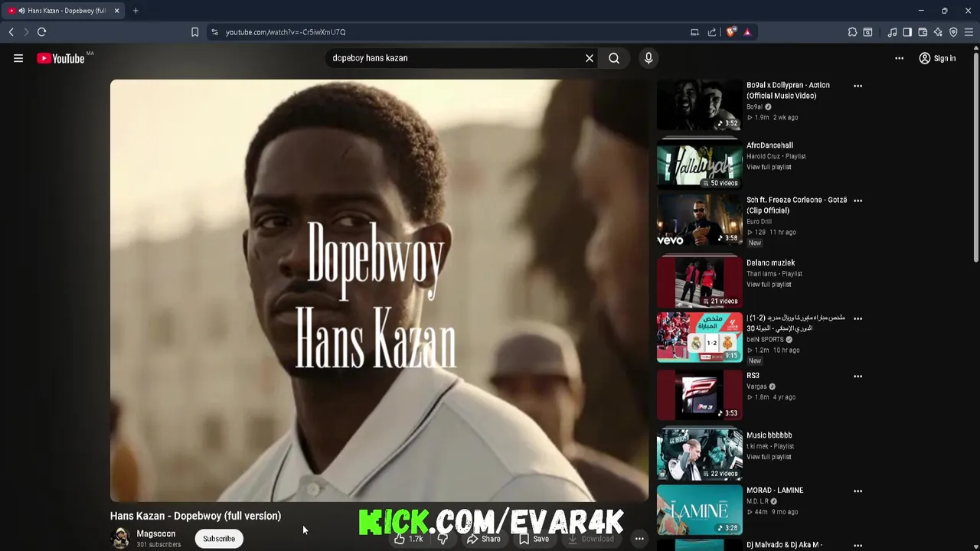Viewport: 980px width, 551px height.
Task: Open the YouTube guide hamburger menu
Action: (x=18, y=58)
